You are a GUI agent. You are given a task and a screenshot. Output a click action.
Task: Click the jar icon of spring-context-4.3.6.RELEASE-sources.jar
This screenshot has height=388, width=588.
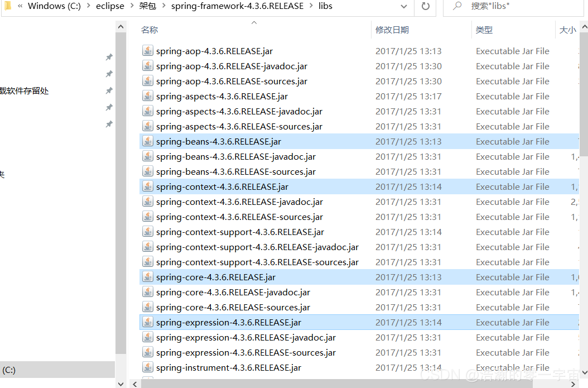click(x=148, y=217)
